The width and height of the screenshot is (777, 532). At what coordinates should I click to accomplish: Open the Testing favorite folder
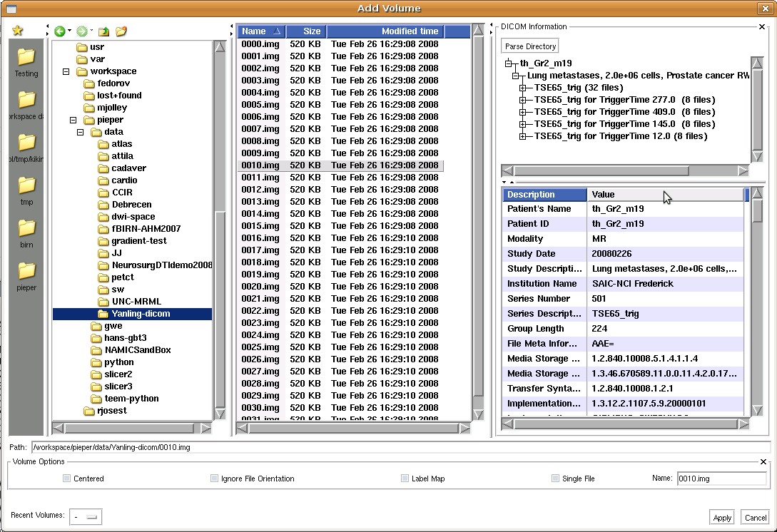pyautogui.click(x=26, y=57)
